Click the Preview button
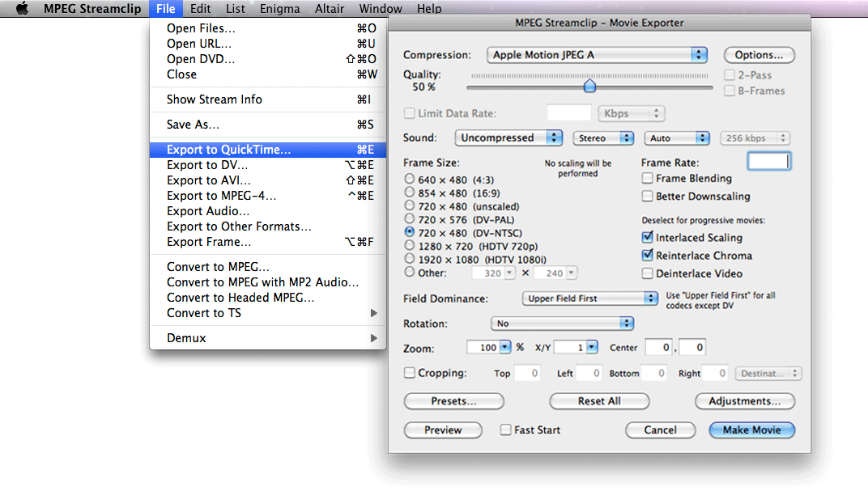The width and height of the screenshot is (868, 491). pyautogui.click(x=443, y=430)
